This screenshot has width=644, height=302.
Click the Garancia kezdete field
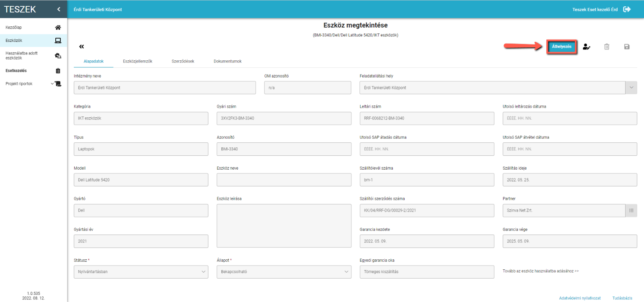tap(427, 241)
